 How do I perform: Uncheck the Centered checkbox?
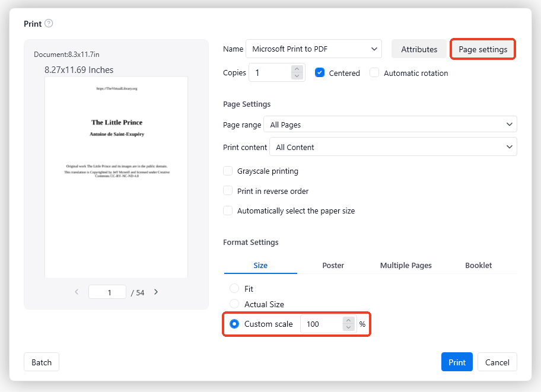[319, 73]
